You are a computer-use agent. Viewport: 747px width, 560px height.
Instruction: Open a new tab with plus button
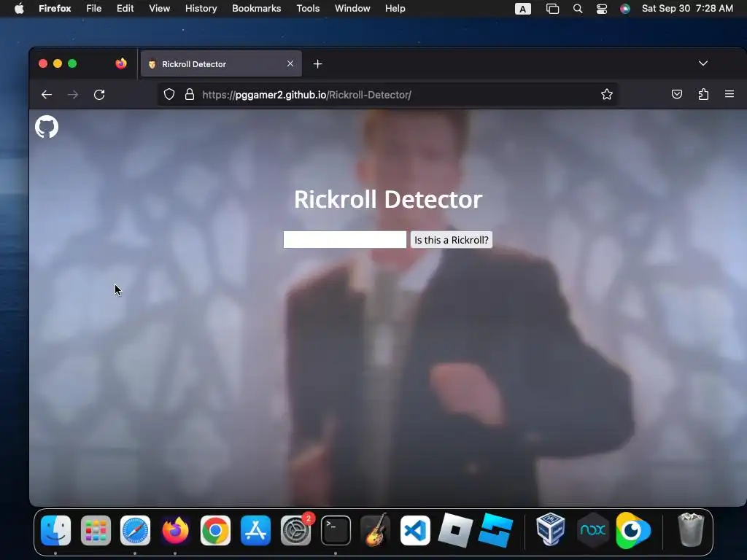(318, 64)
